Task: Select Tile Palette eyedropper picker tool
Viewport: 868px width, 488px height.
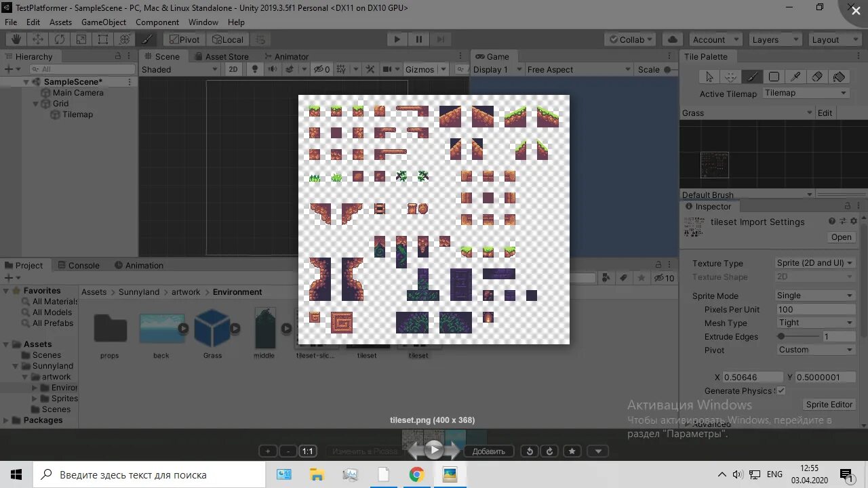Action: pos(795,77)
